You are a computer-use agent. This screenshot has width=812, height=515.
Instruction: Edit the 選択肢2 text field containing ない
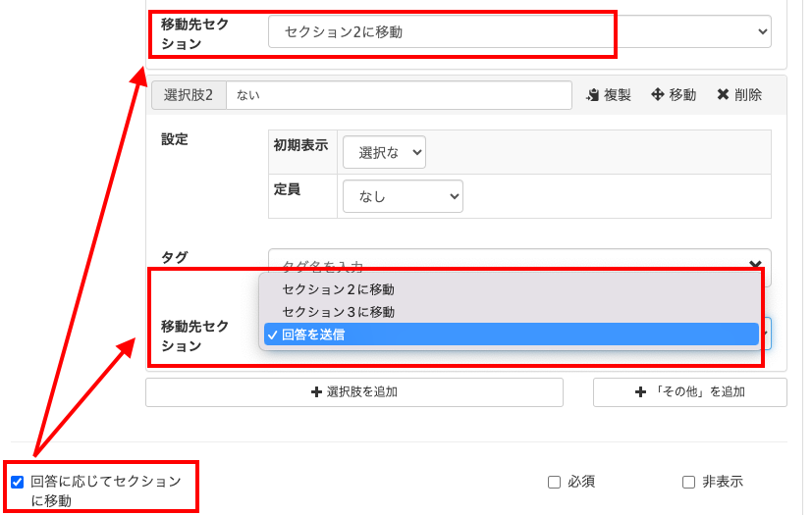click(x=398, y=95)
